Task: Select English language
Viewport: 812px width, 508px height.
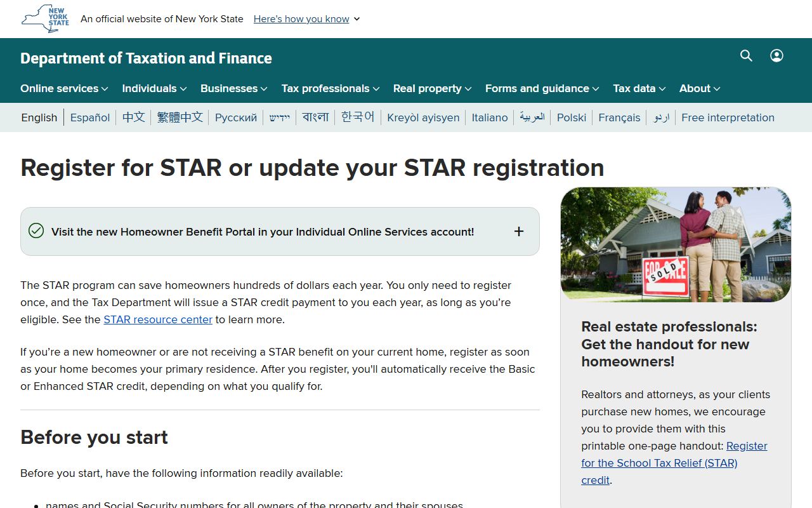Action: 39,117
